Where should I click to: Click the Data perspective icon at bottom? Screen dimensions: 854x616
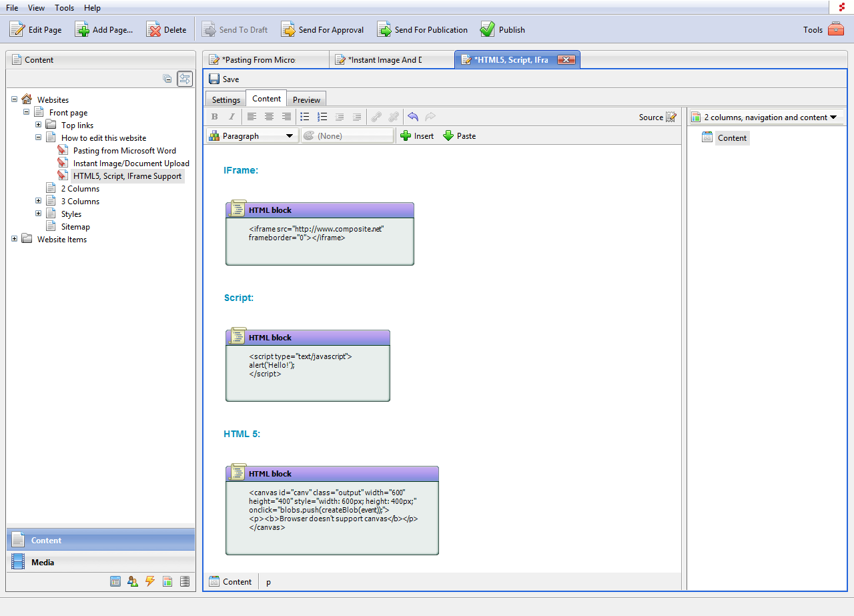click(185, 581)
